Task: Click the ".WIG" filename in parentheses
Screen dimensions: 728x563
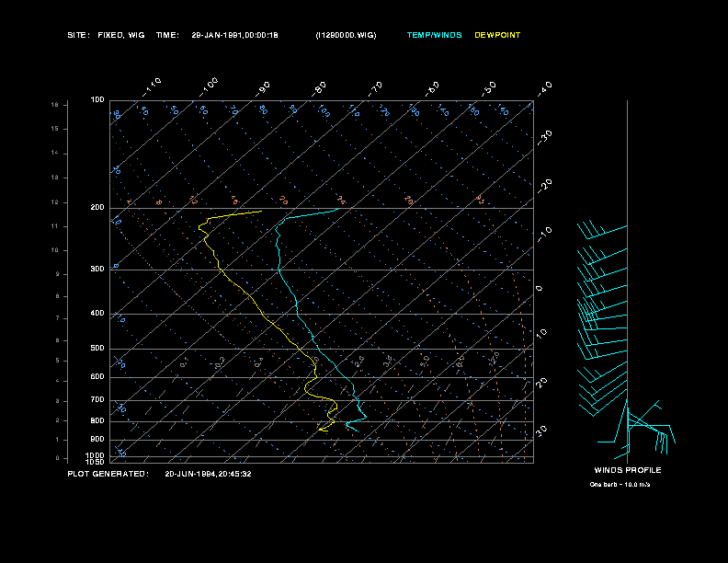Action: pyautogui.click(x=346, y=35)
